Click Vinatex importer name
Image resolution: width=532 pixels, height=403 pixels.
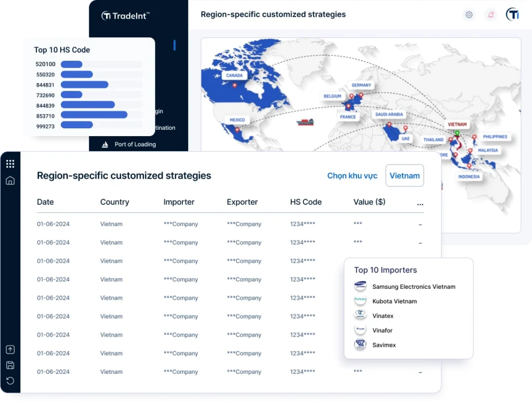click(383, 316)
